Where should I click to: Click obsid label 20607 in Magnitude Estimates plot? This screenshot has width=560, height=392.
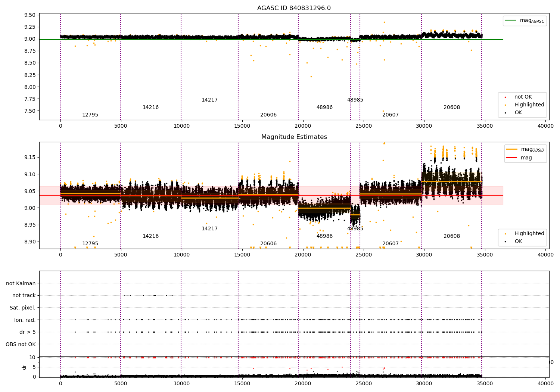[391, 244]
